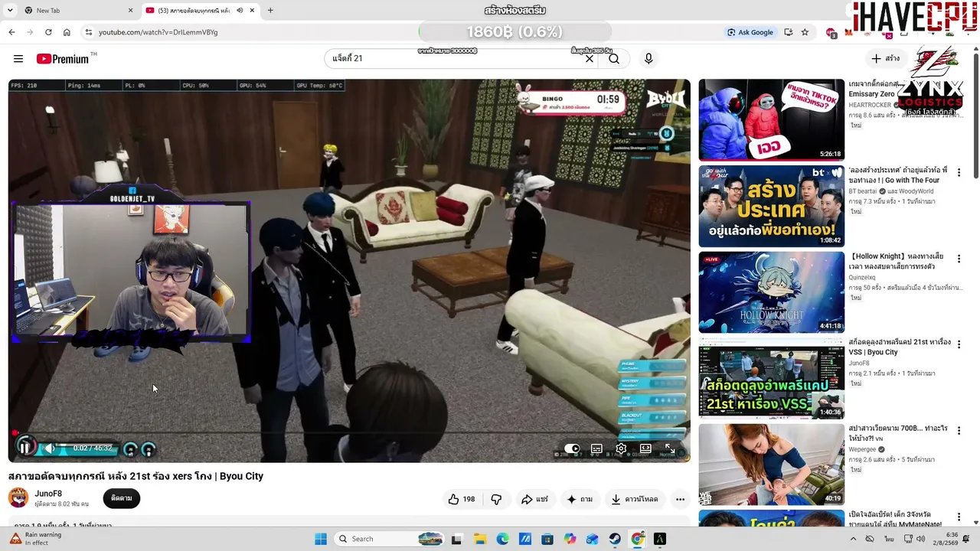Go to YouTube Premium home via logo
980x551 pixels.
pos(63,59)
